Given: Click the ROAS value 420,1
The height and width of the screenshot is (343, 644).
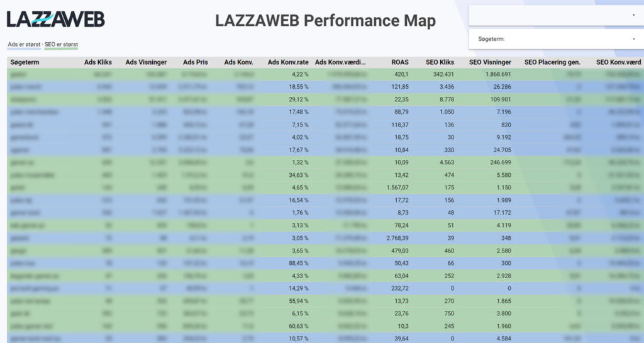Looking at the screenshot, I should [401, 74].
